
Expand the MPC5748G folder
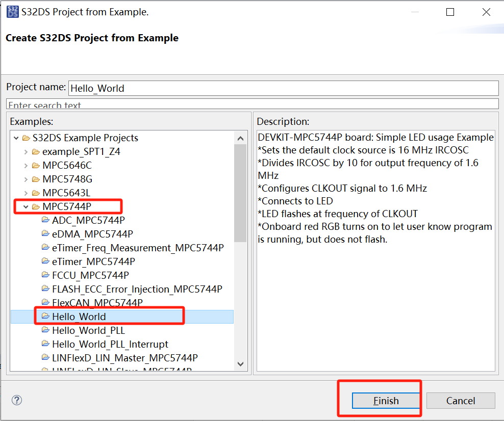26,179
